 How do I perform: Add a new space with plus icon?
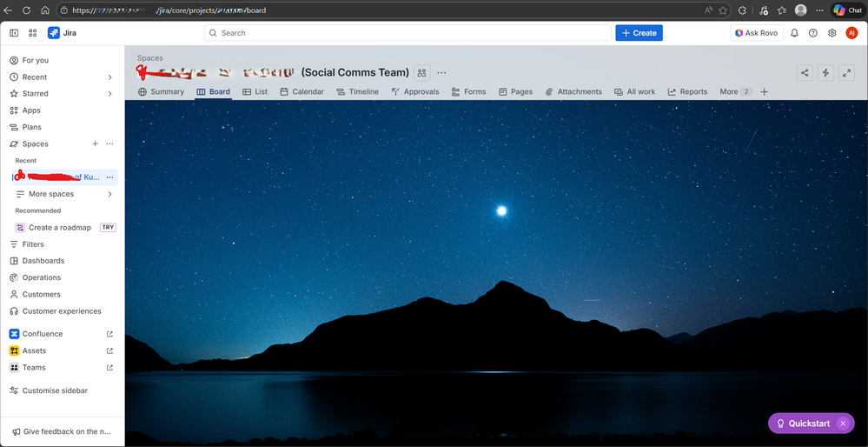coord(96,143)
